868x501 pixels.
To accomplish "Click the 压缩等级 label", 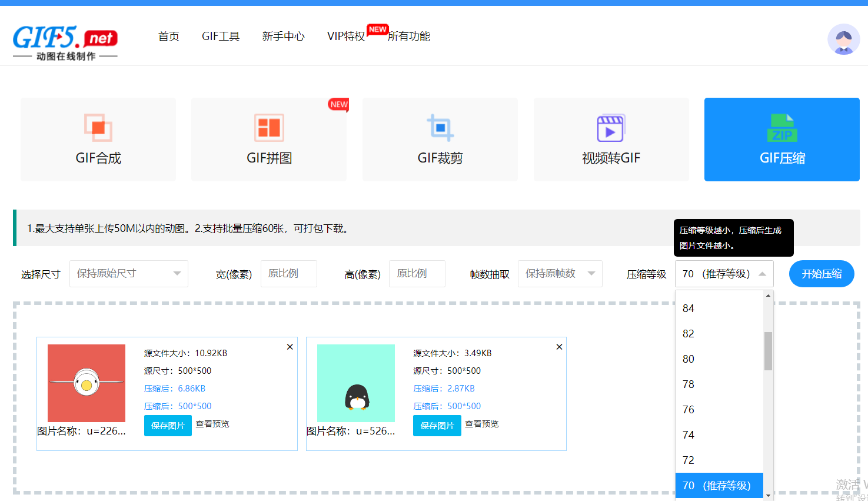I will pyautogui.click(x=646, y=274).
